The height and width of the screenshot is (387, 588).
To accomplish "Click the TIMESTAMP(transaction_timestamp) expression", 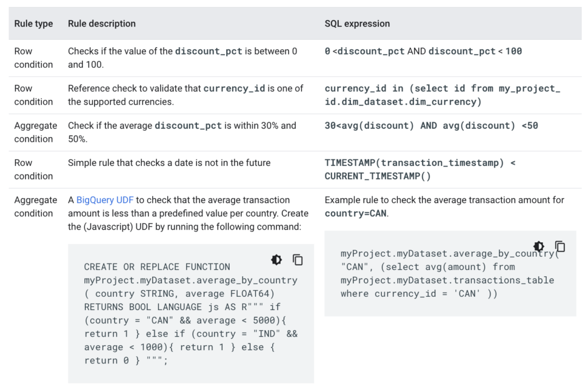I will click(420, 169).
